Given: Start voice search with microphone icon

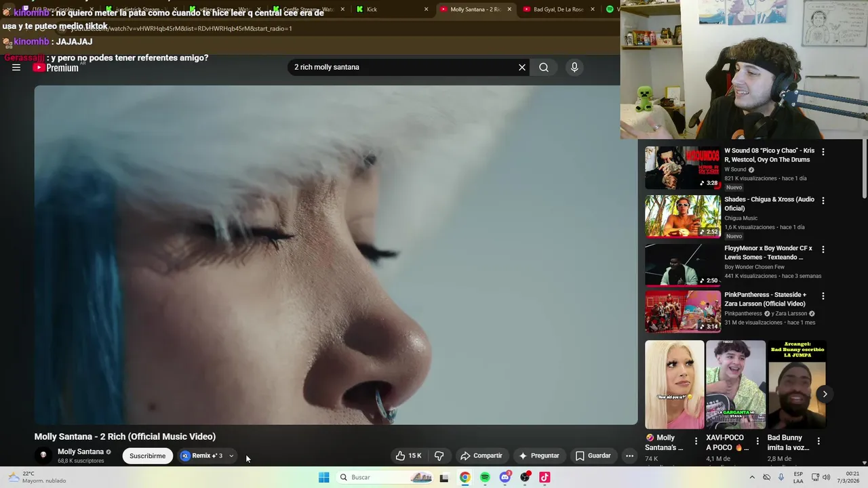Looking at the screenshot, I should pos(574,67).
